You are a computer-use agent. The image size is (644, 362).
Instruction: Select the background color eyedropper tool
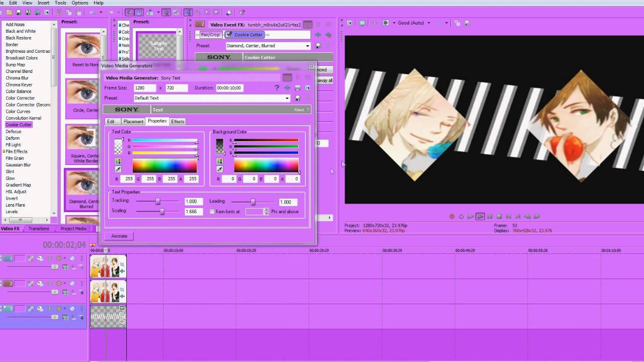click(x=219, y=169)
